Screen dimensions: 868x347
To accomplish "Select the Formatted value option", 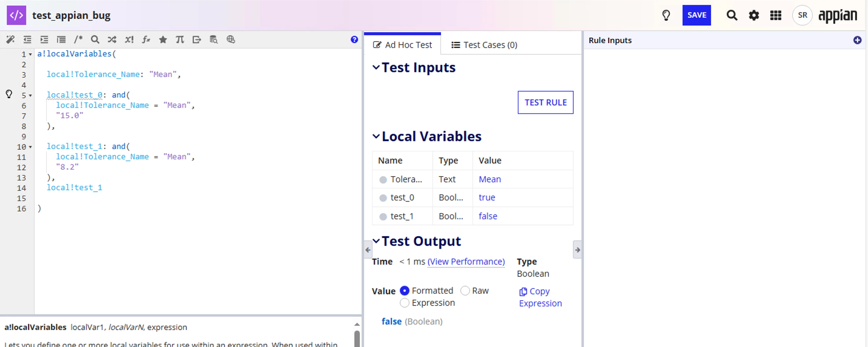I will click(x=404, y=291).
